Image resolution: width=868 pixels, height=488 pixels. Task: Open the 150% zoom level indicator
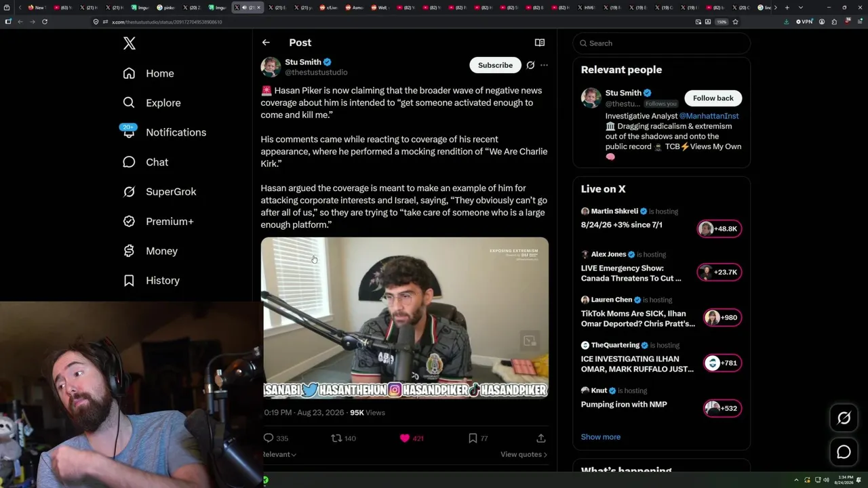[722, 22]
